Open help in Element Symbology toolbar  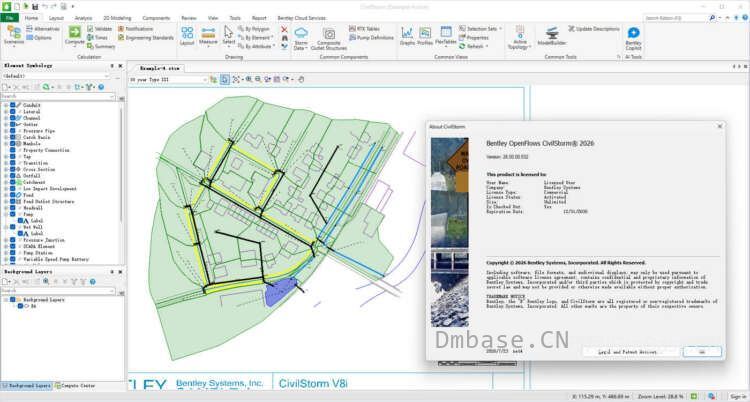pyautogui.click(x=101, y=87)
